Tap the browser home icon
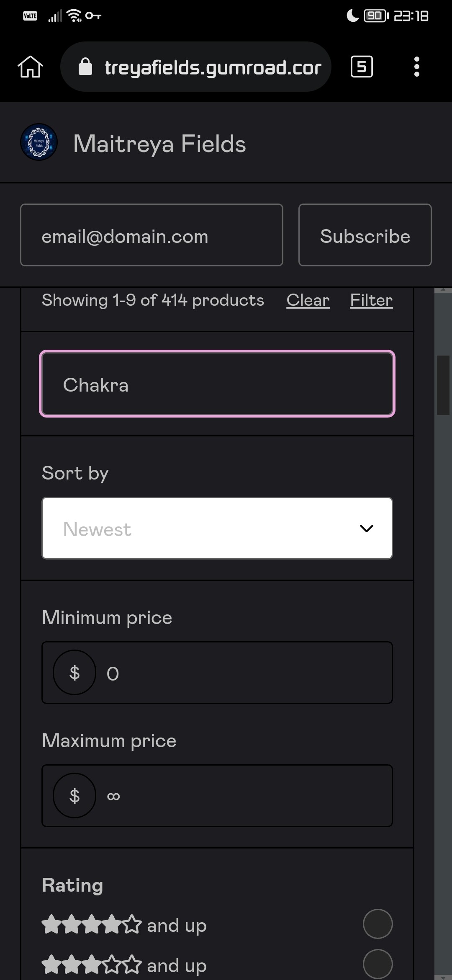 30,67
